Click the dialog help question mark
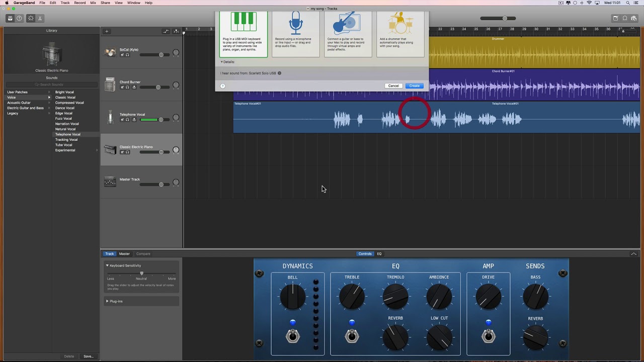Screen dimensions: 644x362 coord(222,86)
